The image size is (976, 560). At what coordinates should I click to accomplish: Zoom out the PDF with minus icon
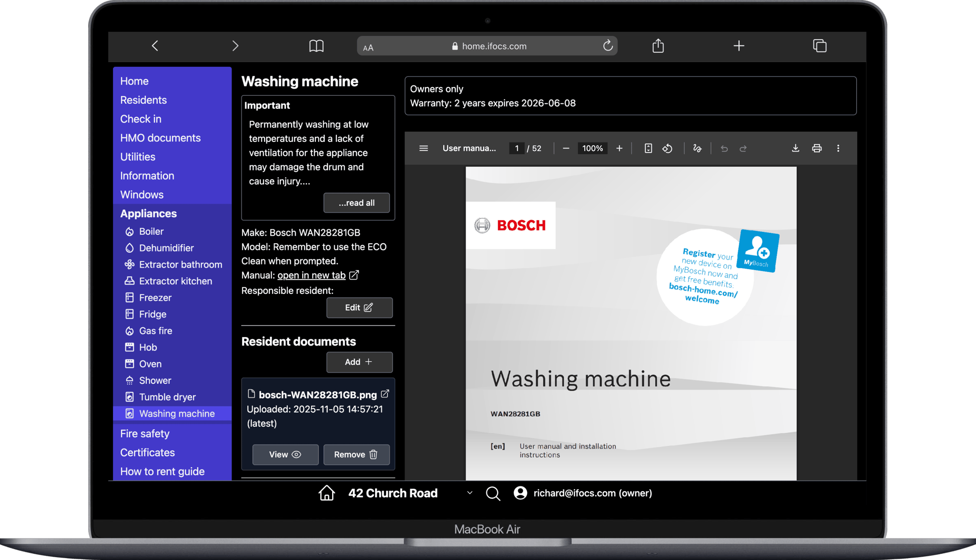[x=566, y=148]
